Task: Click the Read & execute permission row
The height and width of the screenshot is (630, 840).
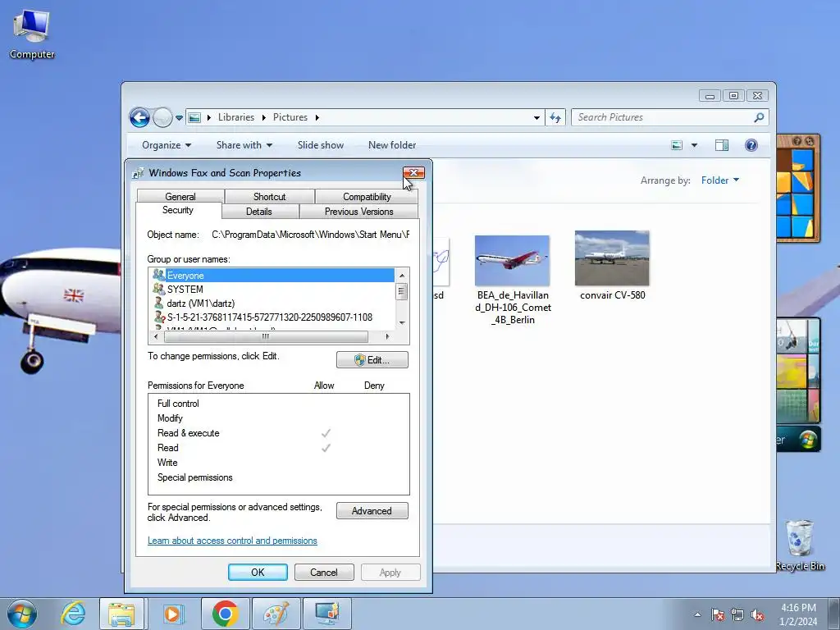Action: click(279, 433)
